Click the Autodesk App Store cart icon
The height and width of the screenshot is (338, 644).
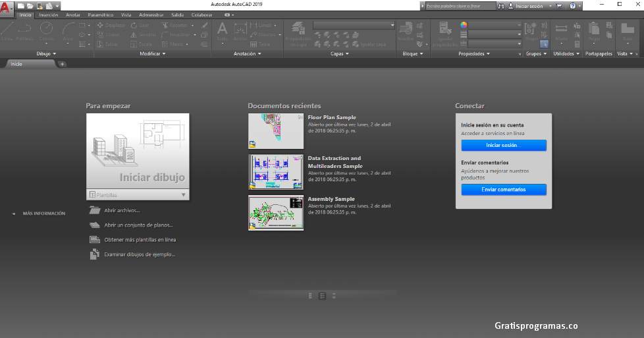coord(559,5)
